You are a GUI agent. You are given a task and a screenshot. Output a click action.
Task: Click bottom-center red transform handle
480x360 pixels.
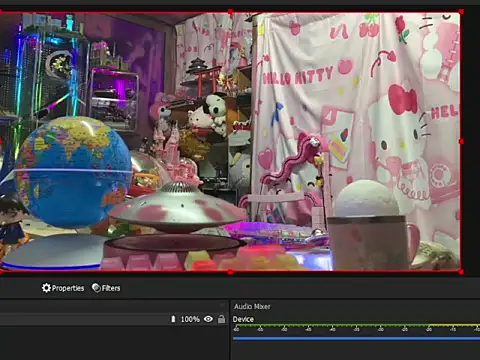coord(230,272)
